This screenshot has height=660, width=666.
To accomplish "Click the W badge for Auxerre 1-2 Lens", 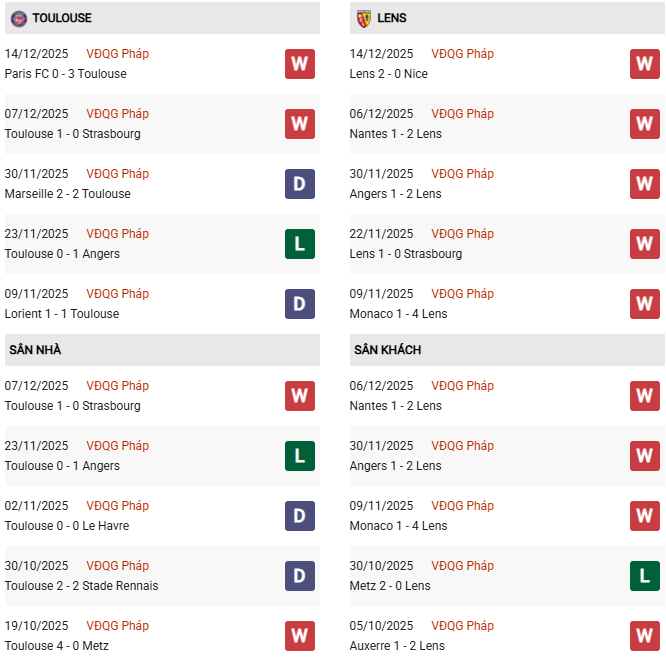I will (644, 636).
